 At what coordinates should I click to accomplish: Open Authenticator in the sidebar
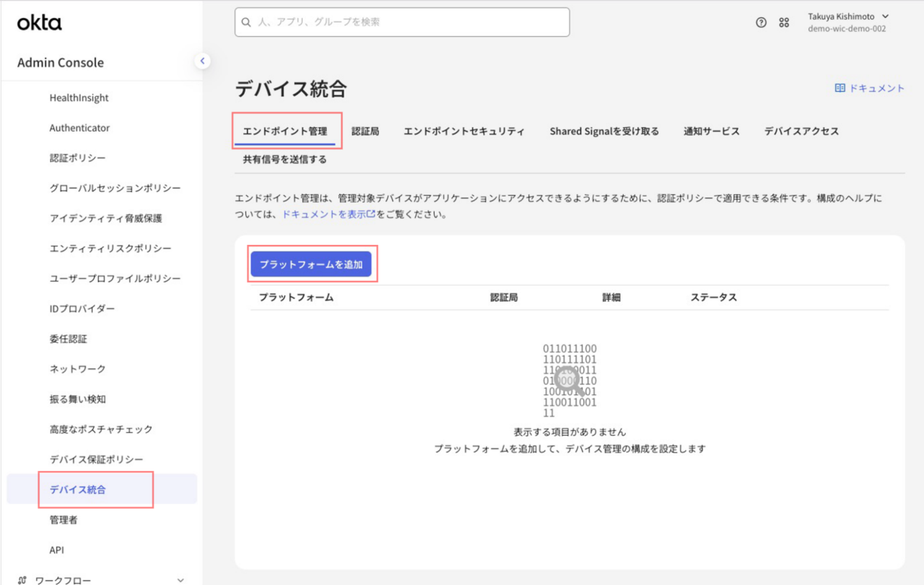(79, 128)
